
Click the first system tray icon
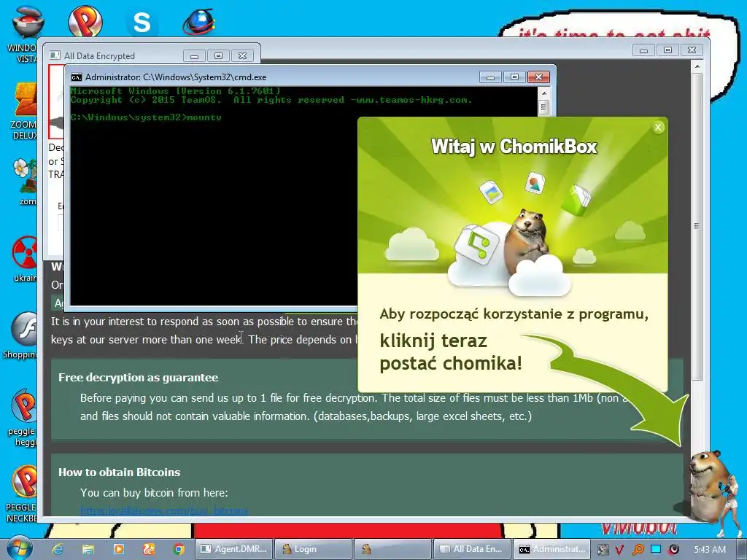click(603, 550)
